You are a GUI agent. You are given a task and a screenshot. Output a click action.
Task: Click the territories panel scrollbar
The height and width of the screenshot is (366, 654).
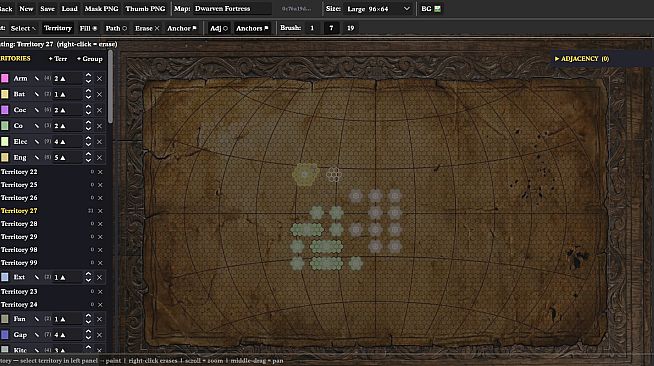(x=110, y=88)
